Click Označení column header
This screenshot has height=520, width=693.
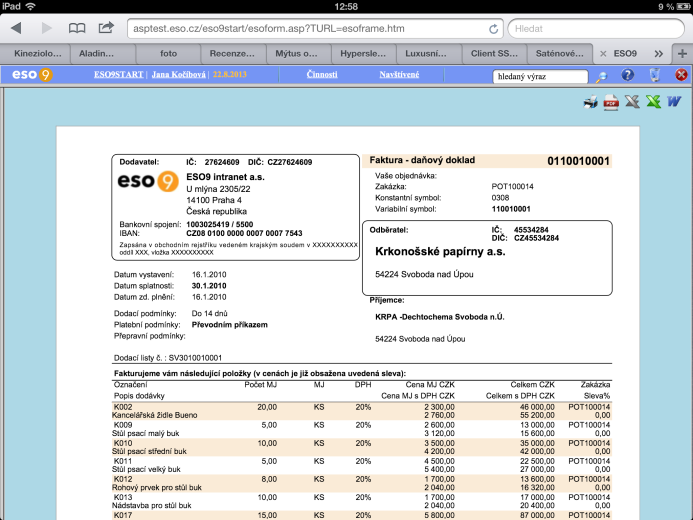pyautogui.click(x=131, y=385)
